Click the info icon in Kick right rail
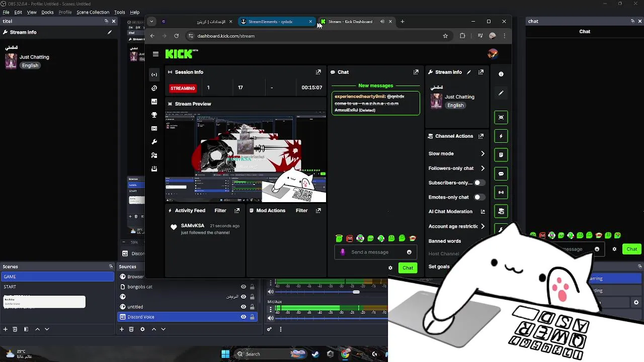This screenshot has width=644, height=362. (501, 74)
